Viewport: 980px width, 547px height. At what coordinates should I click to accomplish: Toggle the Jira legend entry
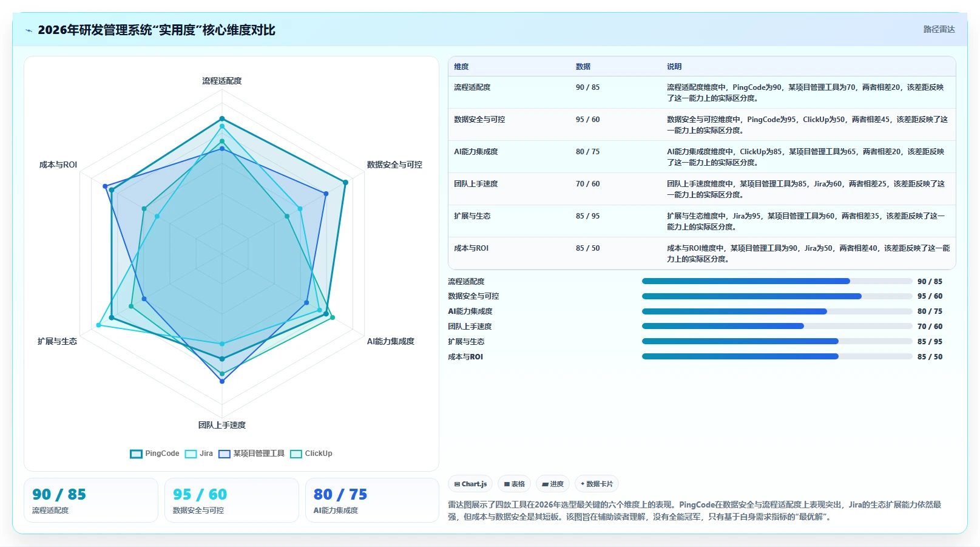199,454
